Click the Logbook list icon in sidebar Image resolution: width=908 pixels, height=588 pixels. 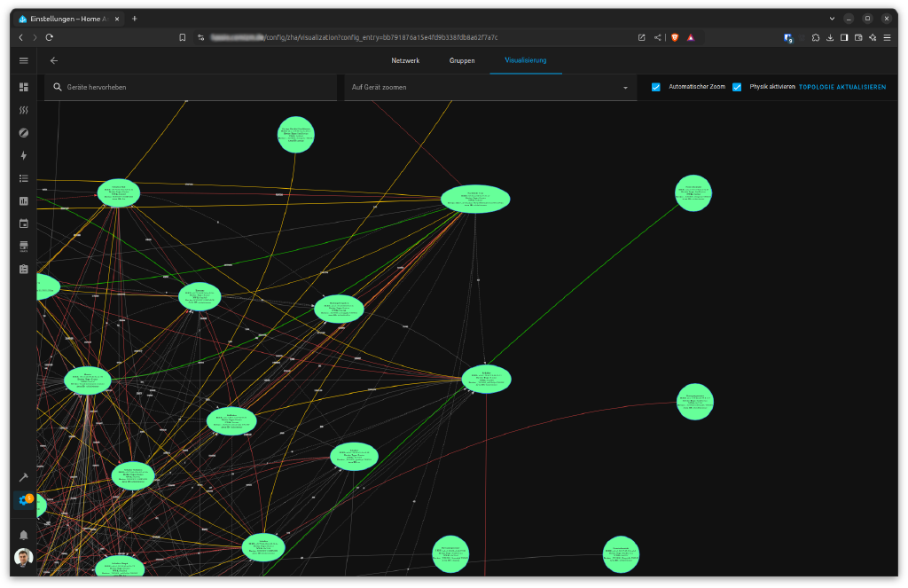(x=24, y=178)
